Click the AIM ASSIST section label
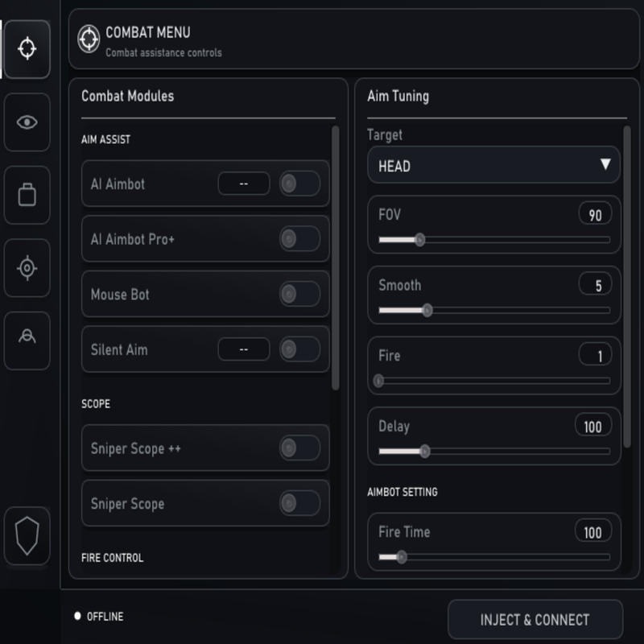Image resolution: width=644 pixels, height=644 pixels. [x=105, y=139]
